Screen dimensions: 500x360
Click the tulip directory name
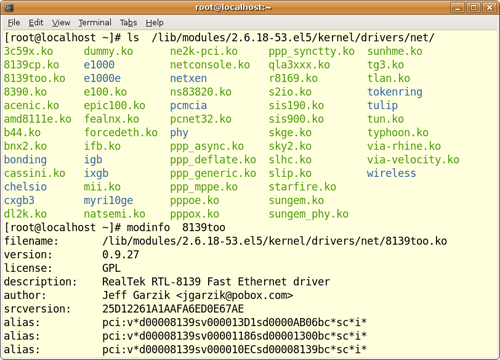coord(383,106)
